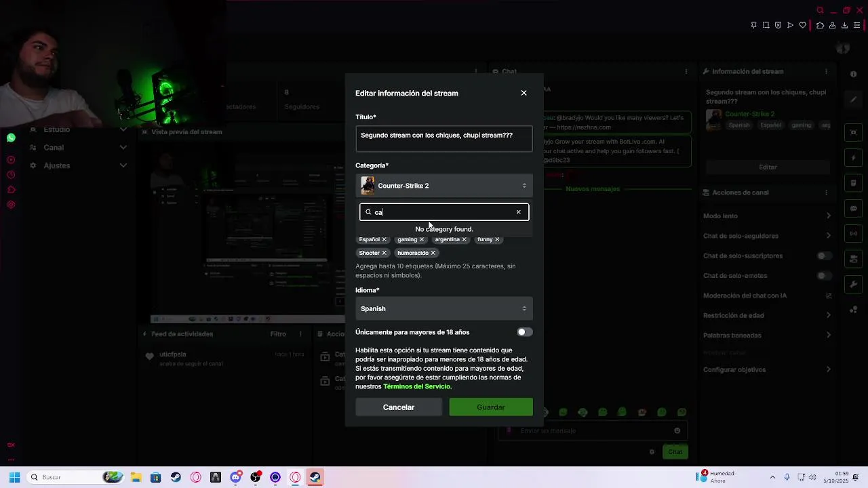Click the Guardar button
Viewport: 868px width, 488px height.
[x=491, y=407]
